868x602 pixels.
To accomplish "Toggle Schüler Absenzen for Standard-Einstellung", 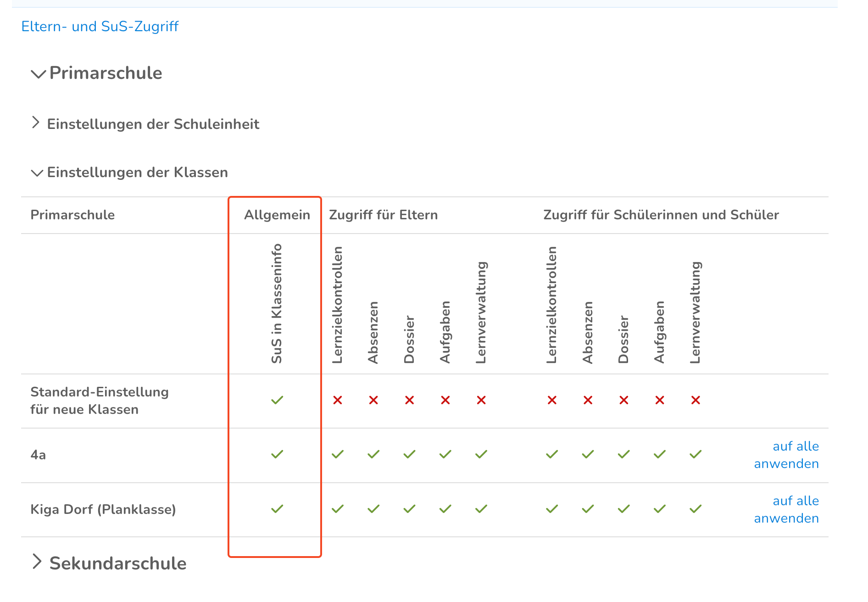I will click(588, 400).
